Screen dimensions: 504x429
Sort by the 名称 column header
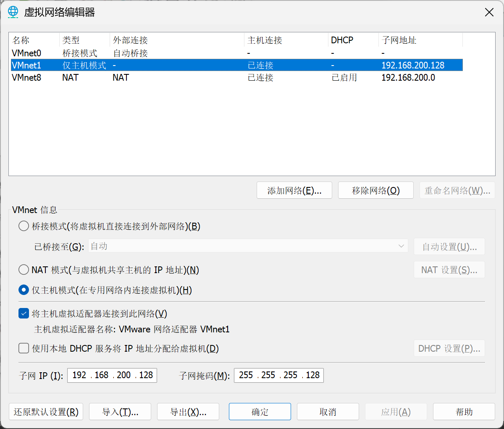coord(34,40)
